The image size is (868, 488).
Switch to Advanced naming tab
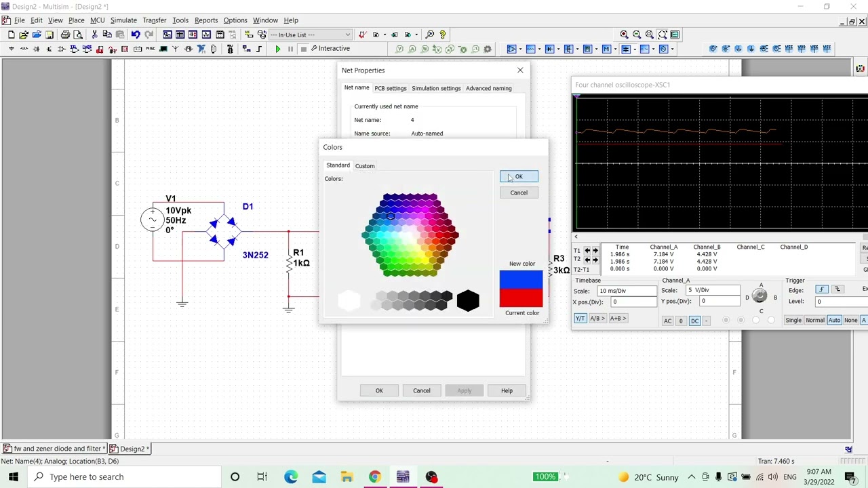[x=488, y=88]
